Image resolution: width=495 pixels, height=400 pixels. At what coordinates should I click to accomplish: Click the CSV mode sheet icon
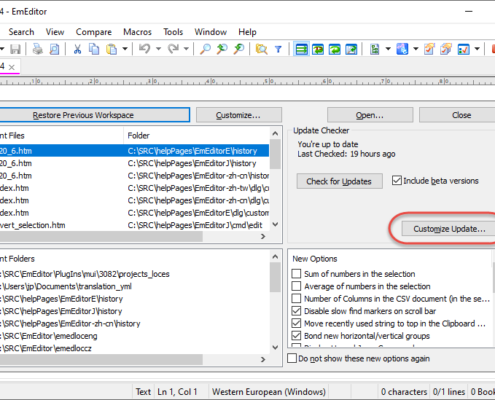coord(375,49)
